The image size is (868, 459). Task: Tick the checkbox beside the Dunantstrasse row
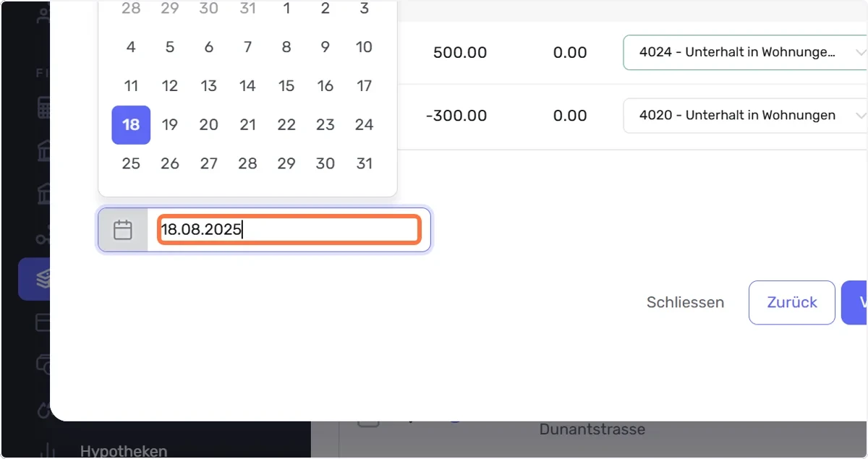369,422
